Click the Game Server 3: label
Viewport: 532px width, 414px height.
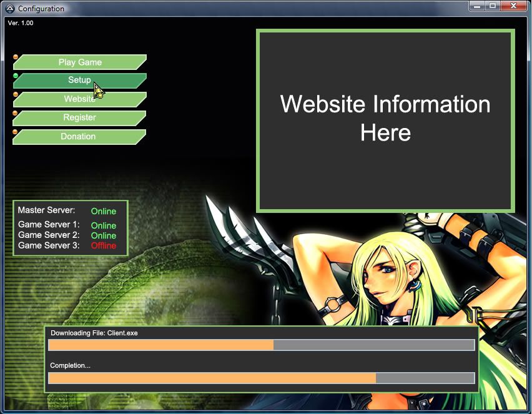49,245
